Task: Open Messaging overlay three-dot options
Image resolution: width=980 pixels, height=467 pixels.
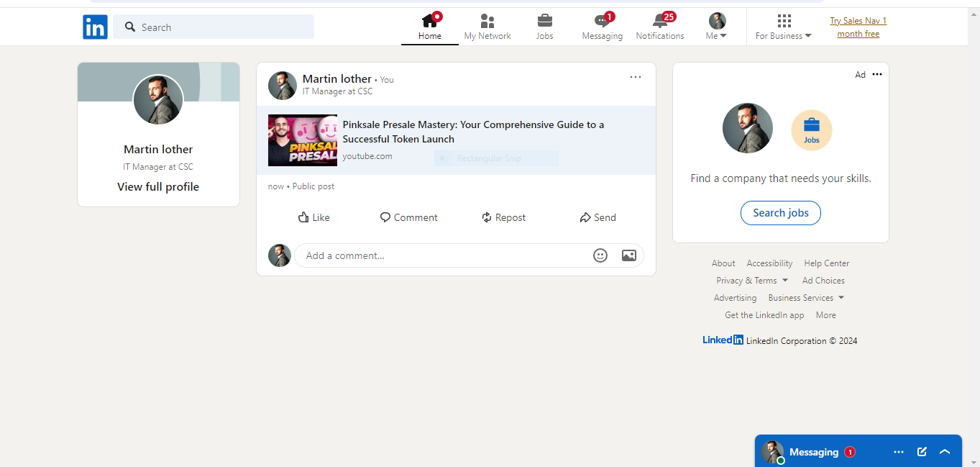Action: point(899,452)
